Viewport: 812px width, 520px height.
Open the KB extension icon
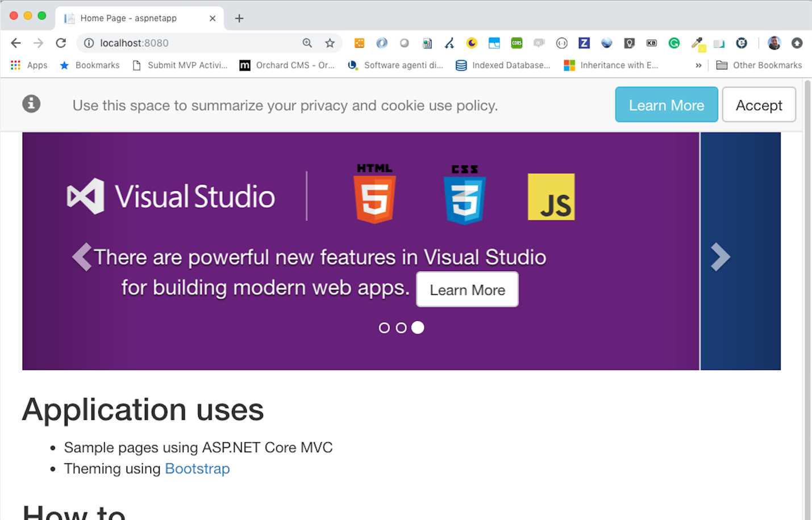tap(651, 43)
